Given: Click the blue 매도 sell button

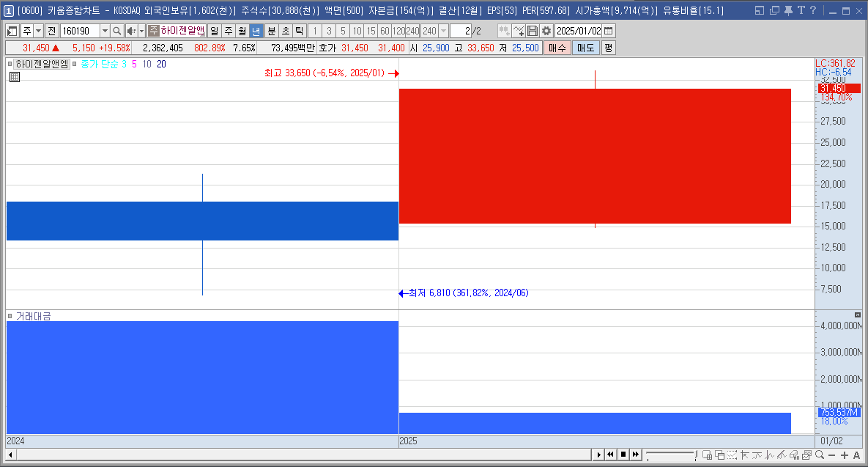Looking at the screenshot, I should click(x=586, y=48).
